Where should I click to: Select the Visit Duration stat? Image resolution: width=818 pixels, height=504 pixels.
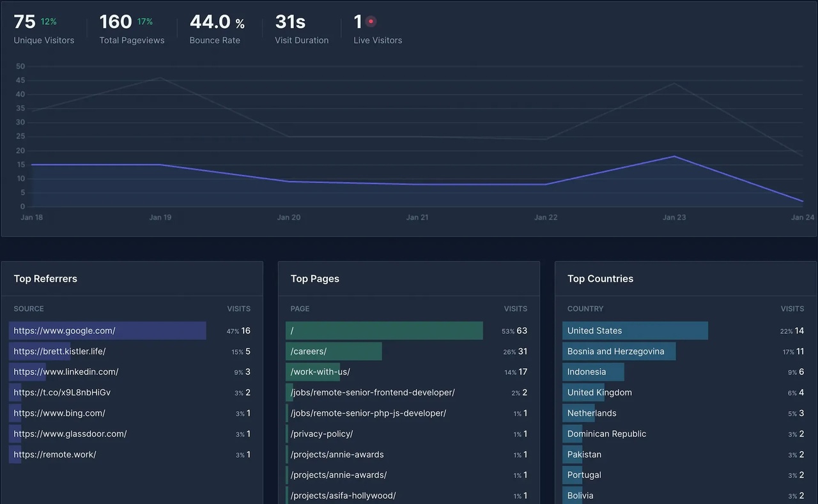pyautogui.click(x=300, y=27)
